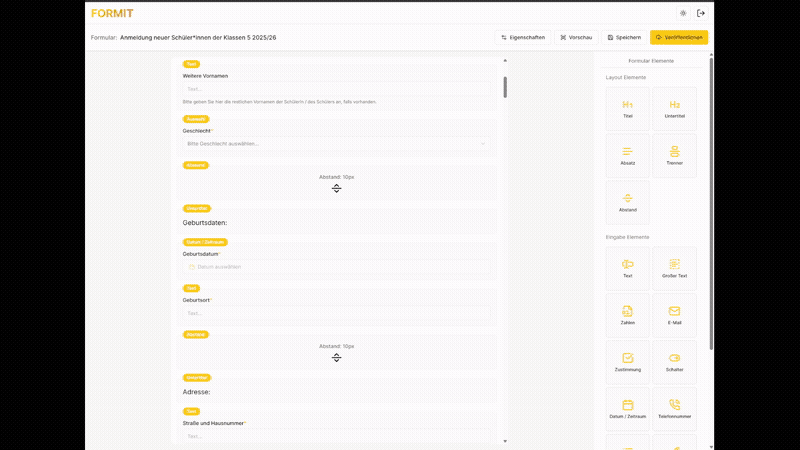Open the form Vorschau preview
The height and width of the screenshot is (450, 800).
(576, 37)
